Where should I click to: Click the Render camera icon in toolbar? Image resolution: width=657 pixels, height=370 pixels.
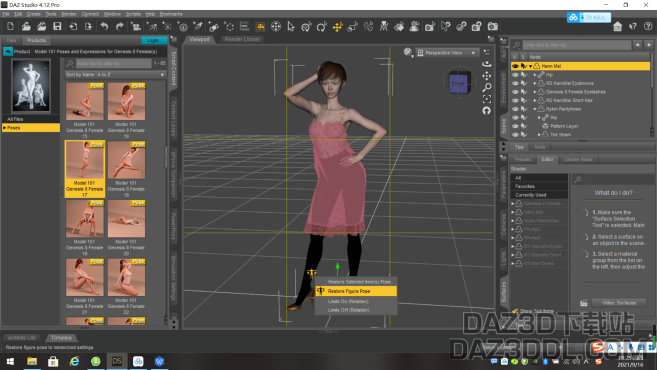[x=493, y=27]
